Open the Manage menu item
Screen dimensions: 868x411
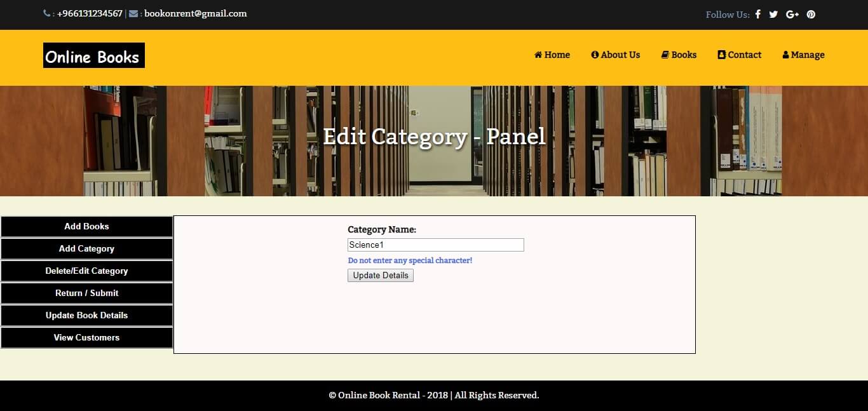pos(804,55)
